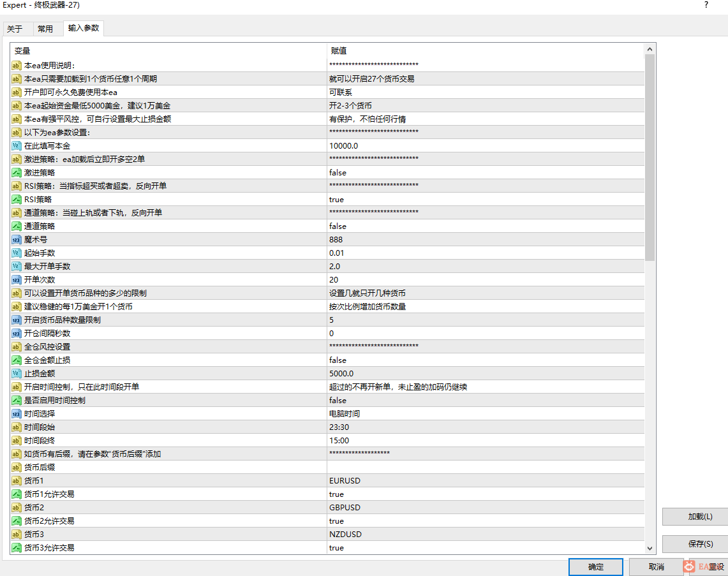Click the double icon beside 最大开单手数
The height and width of the screenshot is (576, 728).
pyautogui.click(x=16, y=267)
